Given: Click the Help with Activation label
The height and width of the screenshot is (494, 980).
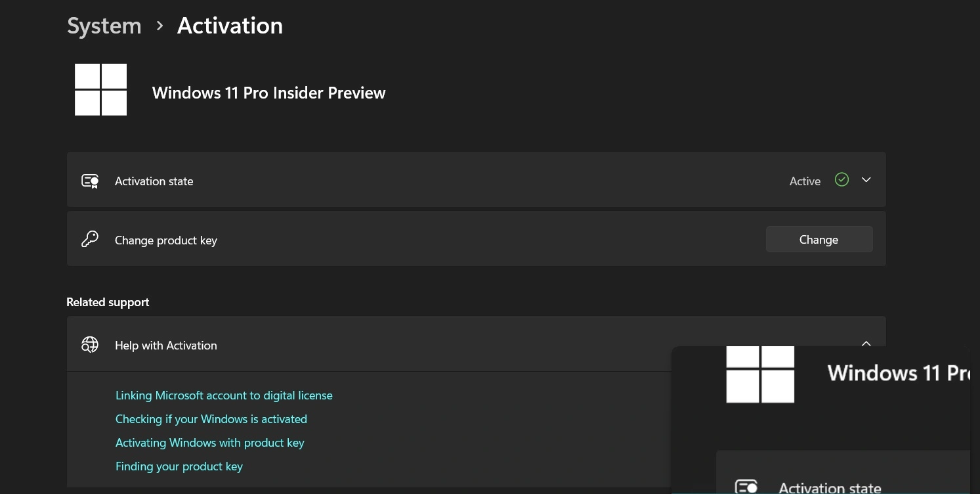Looking at the screenshot, I should coord(166,346).
